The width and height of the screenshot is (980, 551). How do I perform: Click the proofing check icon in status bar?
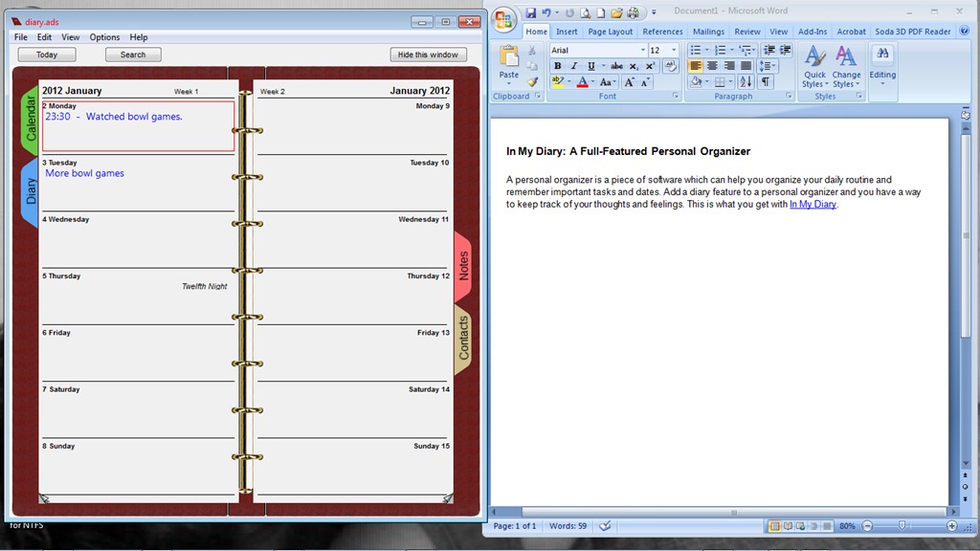coord(605,526)
